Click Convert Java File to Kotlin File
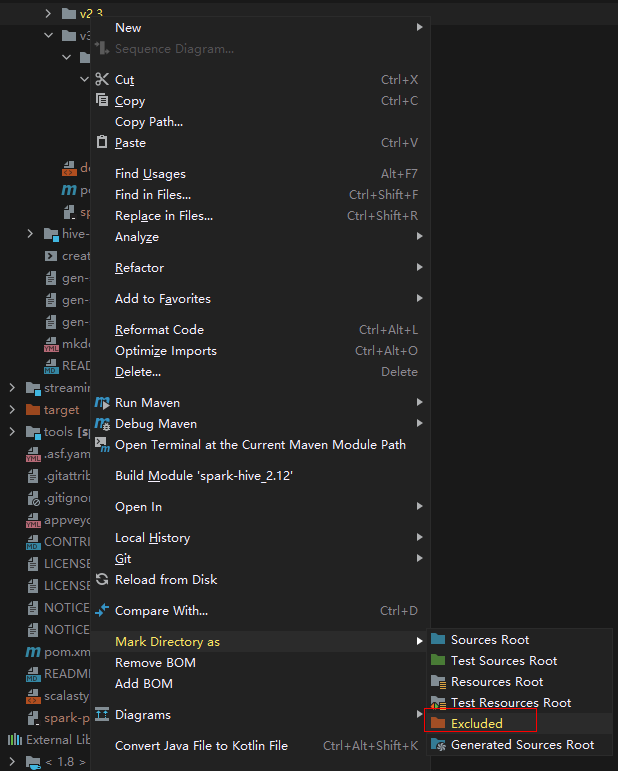Image resolution: width=618 pixels, height=771 pixels. [201, 745]
